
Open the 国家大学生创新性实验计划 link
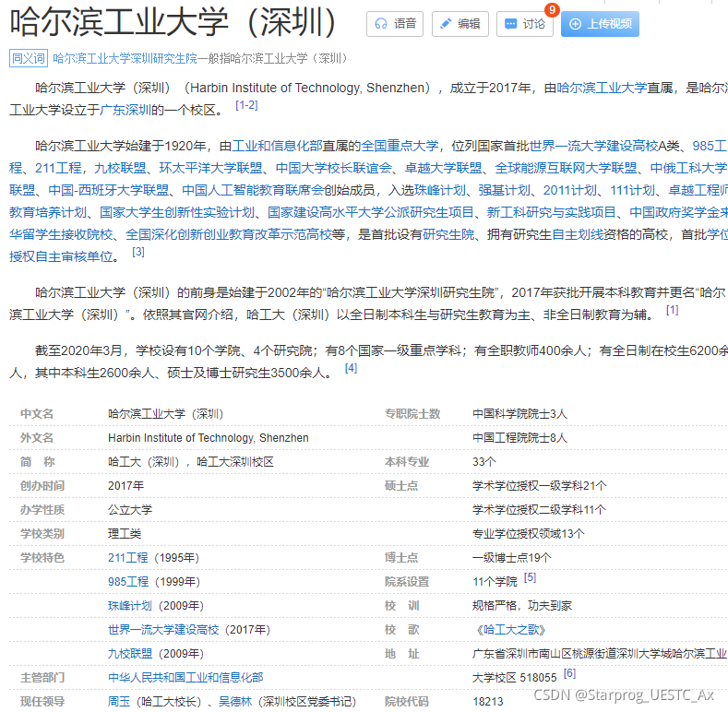click(x=177, y=212)
